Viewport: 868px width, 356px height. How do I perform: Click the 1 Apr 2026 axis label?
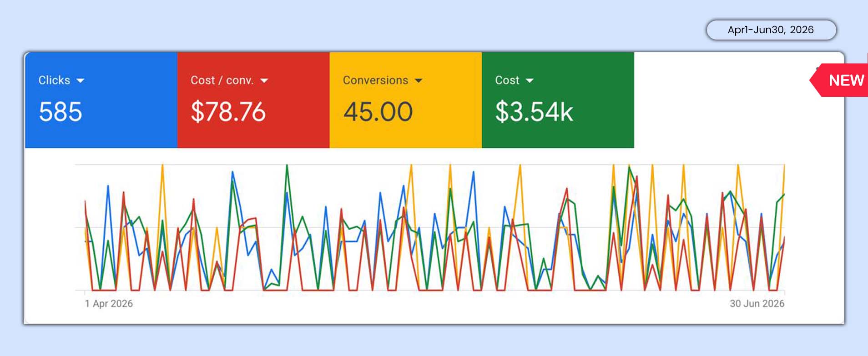(x=109, y=304)
